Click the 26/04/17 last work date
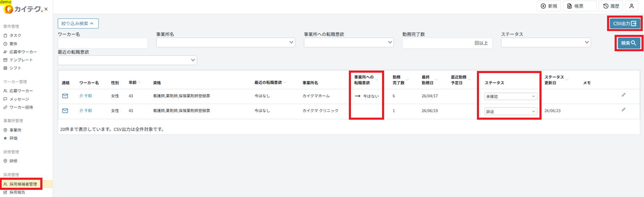Image resolution: width=644 pixels, height=197 pixels. [x=430, y=96]
